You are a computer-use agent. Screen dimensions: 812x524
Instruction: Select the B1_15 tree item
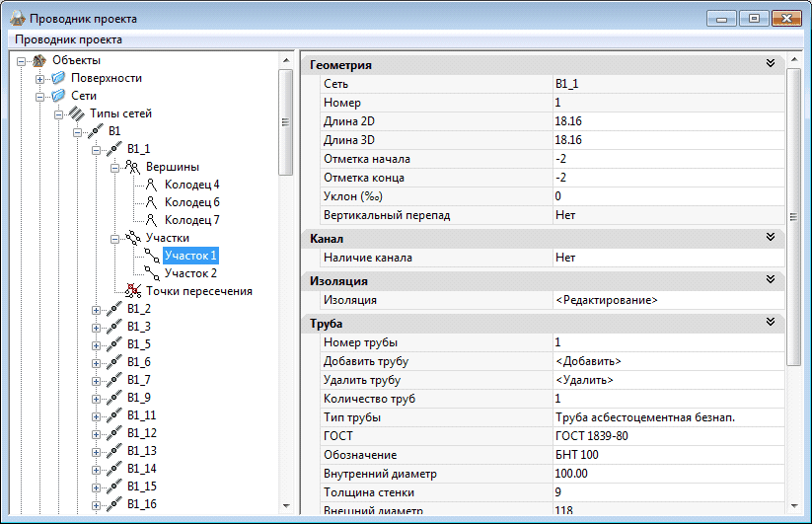[x=141, y=487]
